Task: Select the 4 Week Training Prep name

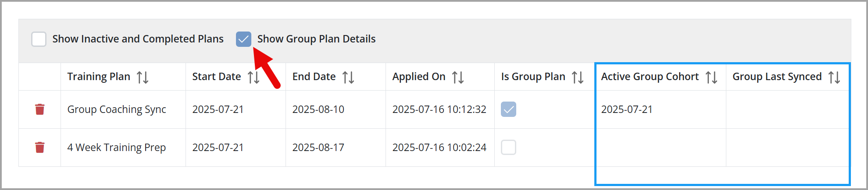Action: click(117, 148)
